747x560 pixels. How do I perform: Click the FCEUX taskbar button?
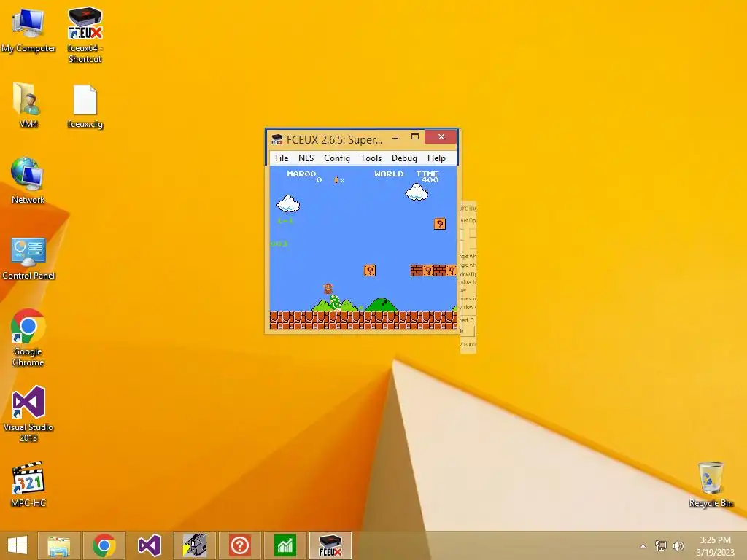point(330,545)
